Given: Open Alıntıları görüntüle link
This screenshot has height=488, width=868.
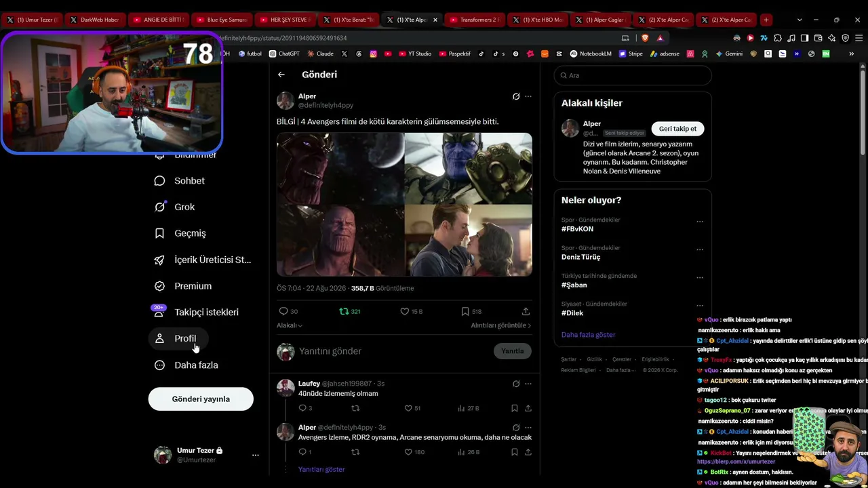Looking at the screenshot, I should [x=501, y=325].
